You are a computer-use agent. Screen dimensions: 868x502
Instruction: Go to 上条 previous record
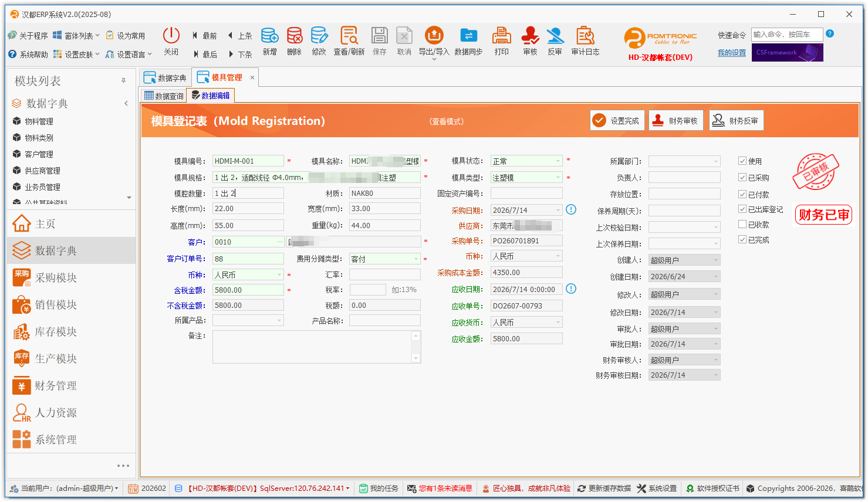[239, 36]
